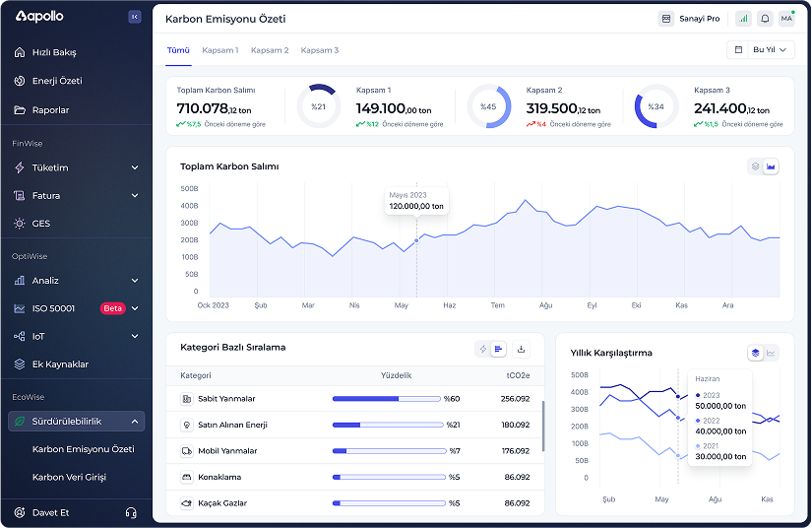Open Karbon Veri Girişi page
The width and height of the screenshot is (812, 528).
tap(69, 477)
